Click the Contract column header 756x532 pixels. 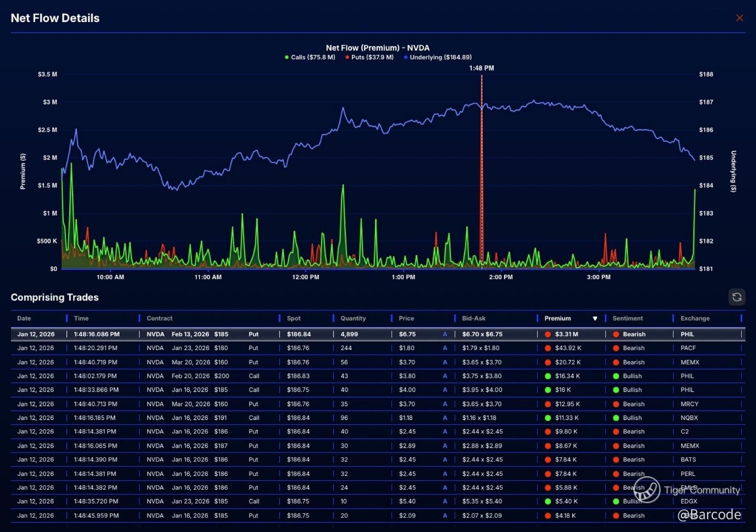tap(159, 318)
